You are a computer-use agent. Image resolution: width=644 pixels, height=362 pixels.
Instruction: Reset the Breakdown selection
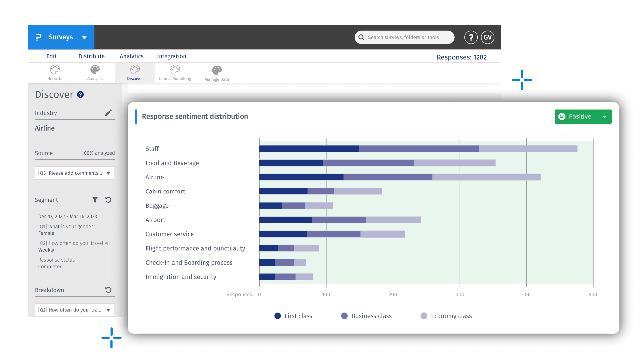click(x=108, y=290)
